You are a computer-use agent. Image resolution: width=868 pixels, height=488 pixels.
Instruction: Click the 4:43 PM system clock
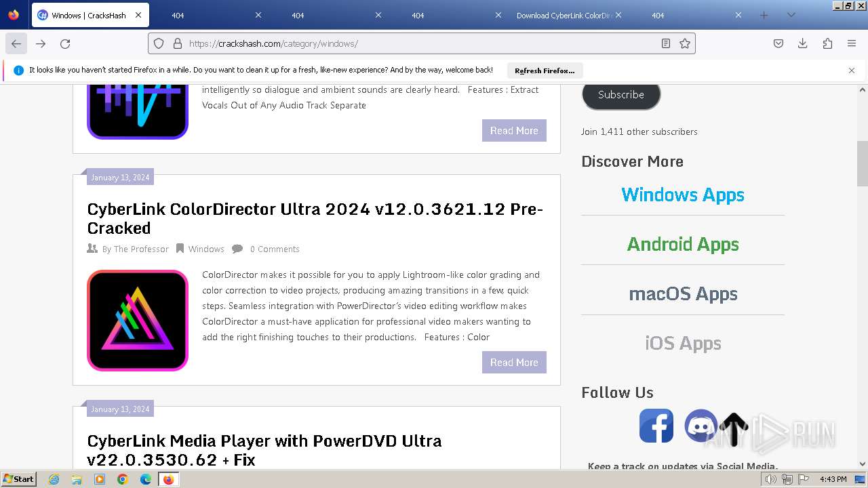point(833,479)
